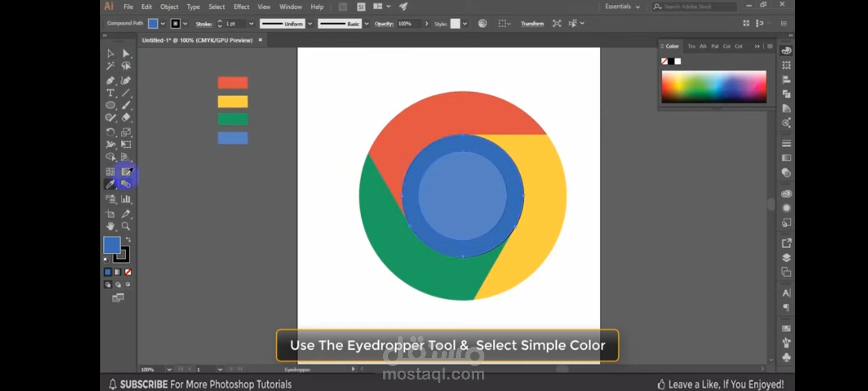Set paint mode to None
868x391 pixels.
tap(128, 272)
